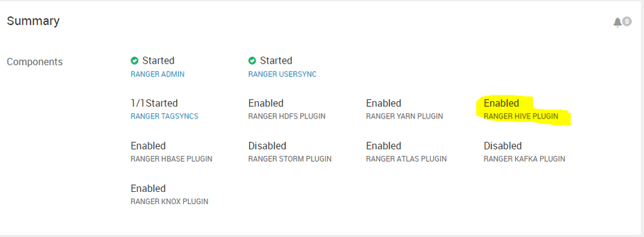The height and width of the screenshot is (237, 644).
Task: Select the RANGER KAFKA PLUGIN label
Action: 525,158
